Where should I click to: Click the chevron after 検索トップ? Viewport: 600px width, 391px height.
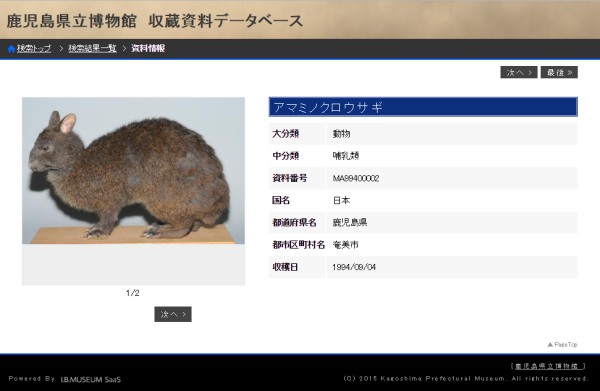[x=60, y=49]
